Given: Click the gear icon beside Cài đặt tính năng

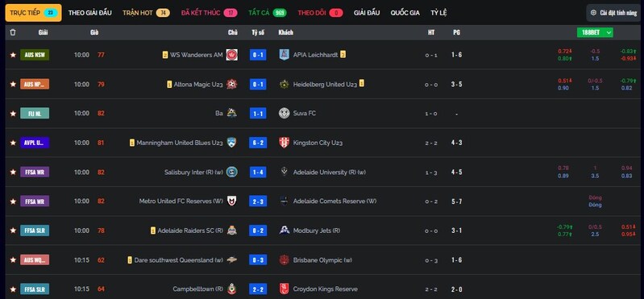Looking at the screenshot, I should point(593,13).
